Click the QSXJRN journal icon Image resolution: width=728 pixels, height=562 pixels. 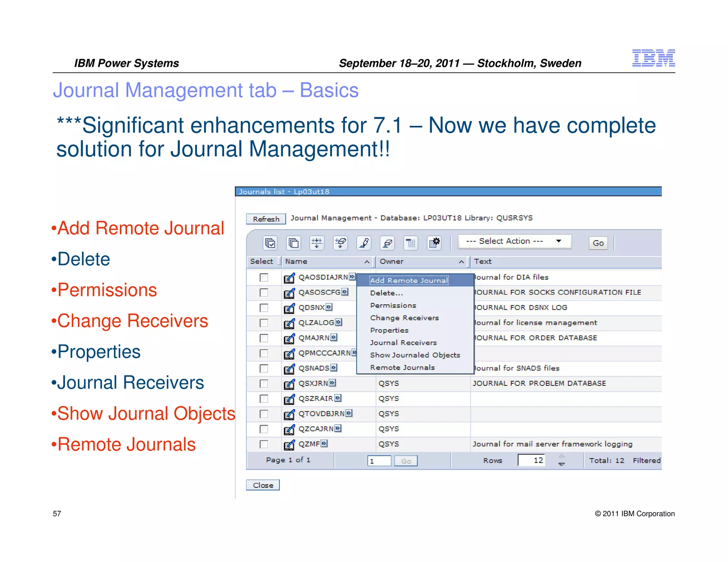289,384
